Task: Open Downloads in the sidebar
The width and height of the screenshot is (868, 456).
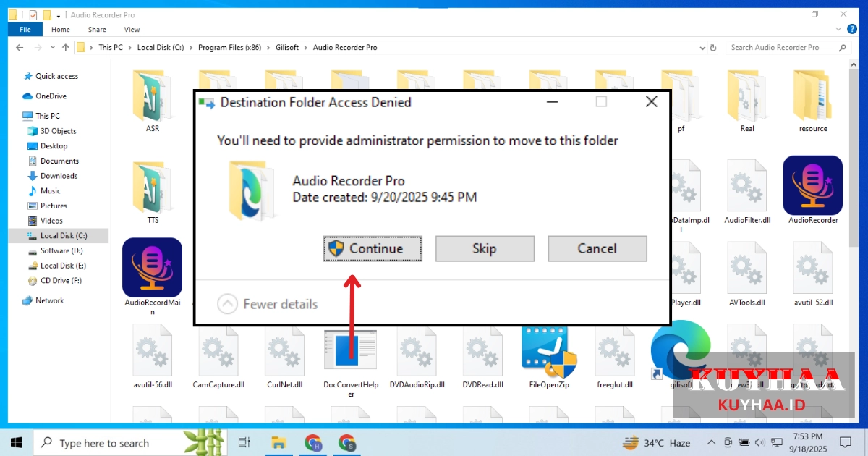Action: [x=59, y=176]
